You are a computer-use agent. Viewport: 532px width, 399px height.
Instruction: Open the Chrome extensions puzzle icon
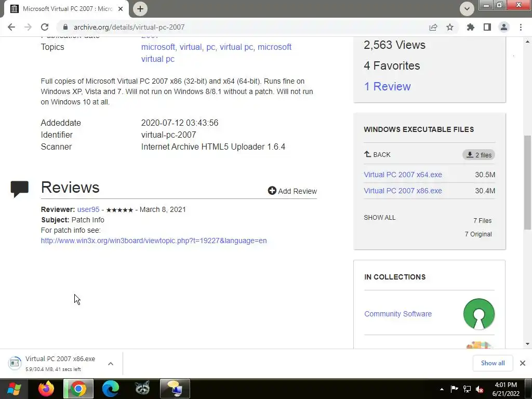click(x=471, y=27)
